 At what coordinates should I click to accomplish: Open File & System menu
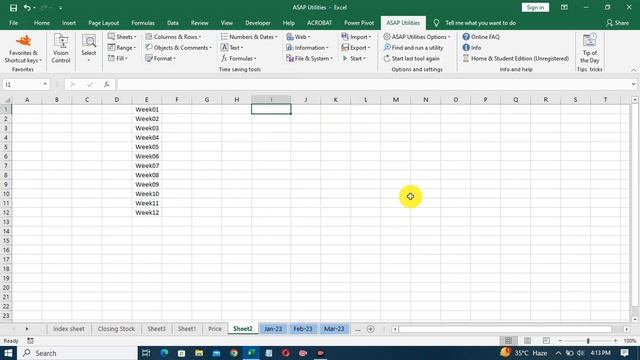[309, 58]
